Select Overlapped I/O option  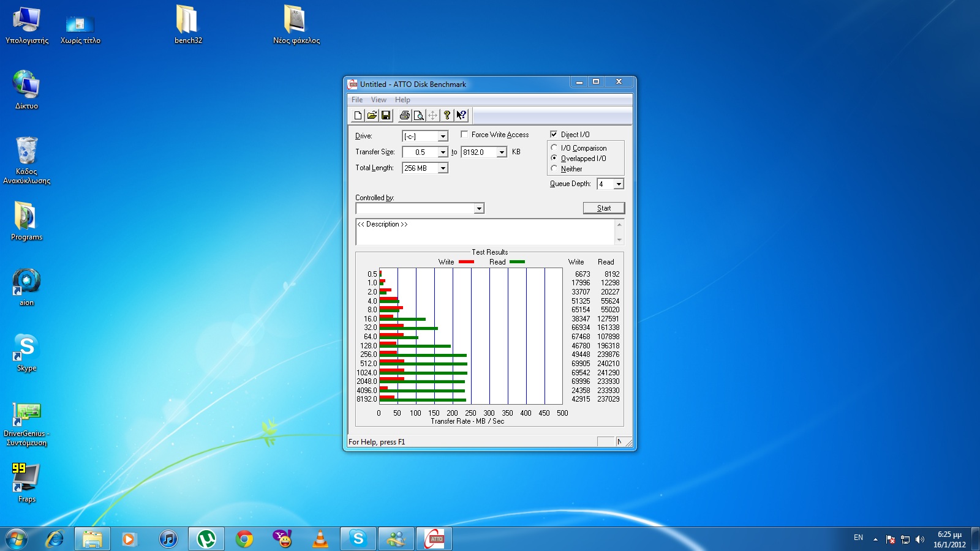pos(554,158)
